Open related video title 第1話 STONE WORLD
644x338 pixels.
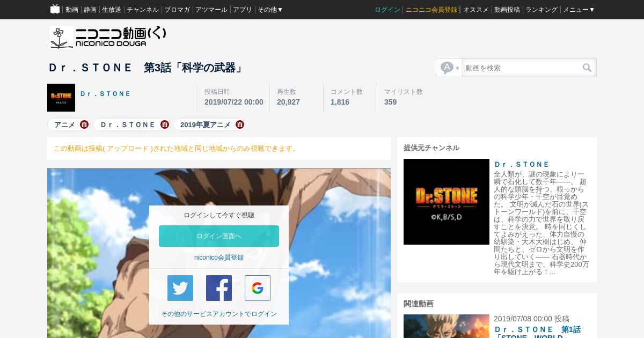537,333
